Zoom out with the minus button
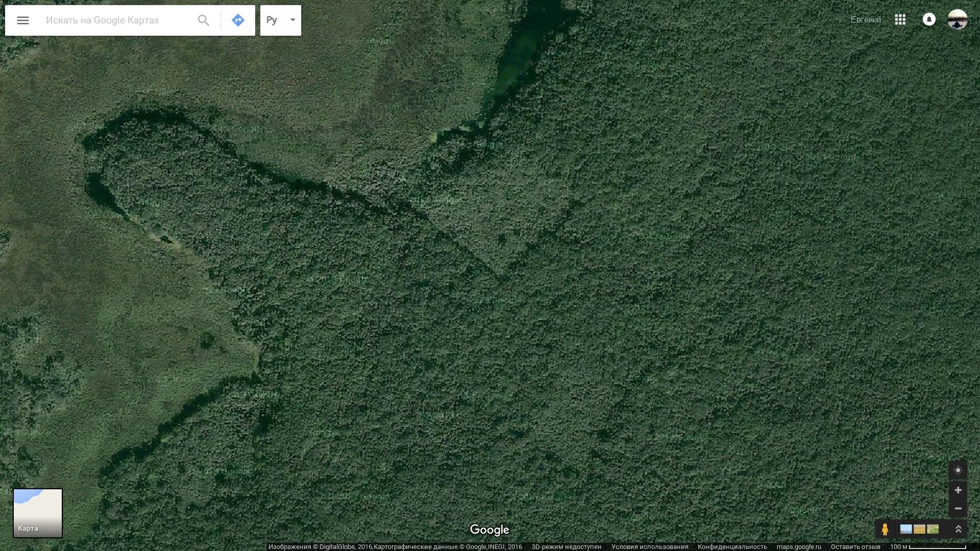 958,508
